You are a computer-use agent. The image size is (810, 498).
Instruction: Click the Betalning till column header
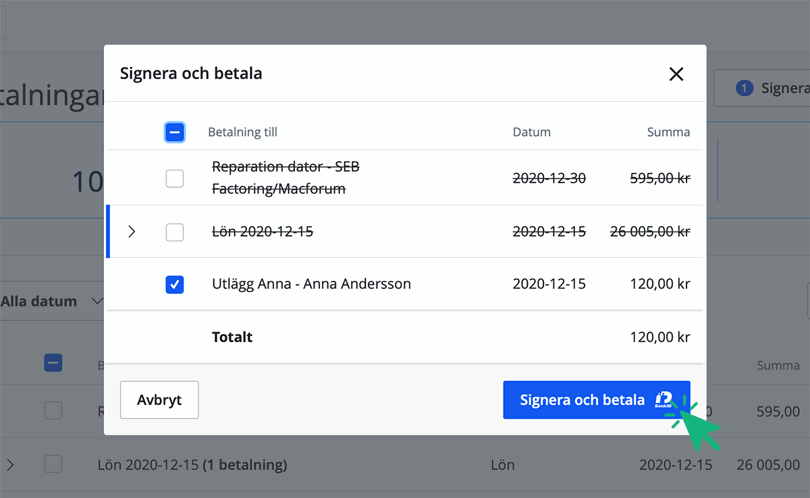pyautogui.click(x=243, y=132)
